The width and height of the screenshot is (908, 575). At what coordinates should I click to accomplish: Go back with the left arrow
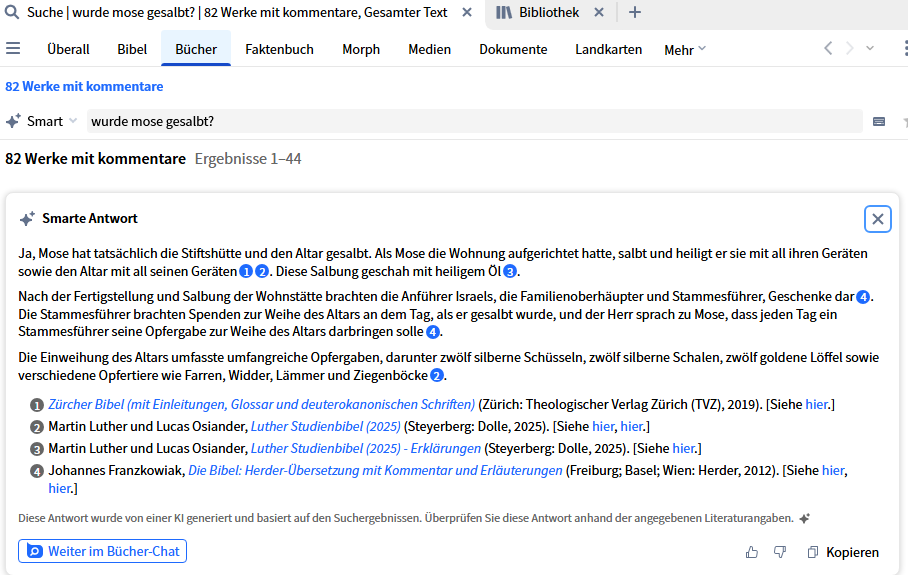coord(828,48)
